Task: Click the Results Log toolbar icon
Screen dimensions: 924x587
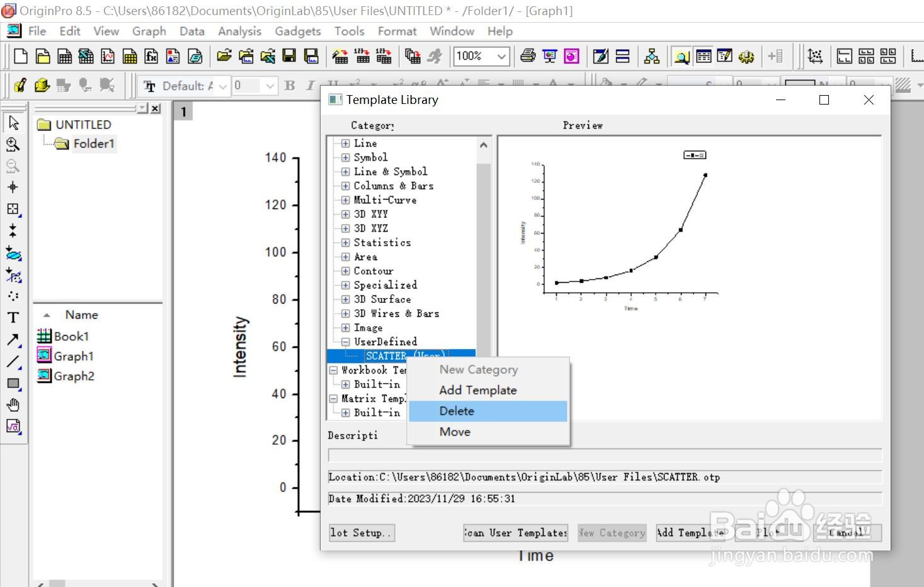Action: point(704,57)
